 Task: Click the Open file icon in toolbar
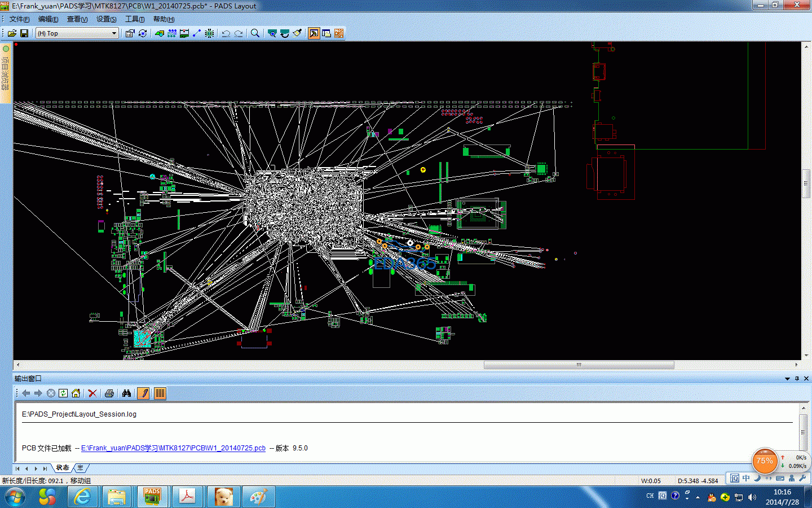[x=12, y=33]
